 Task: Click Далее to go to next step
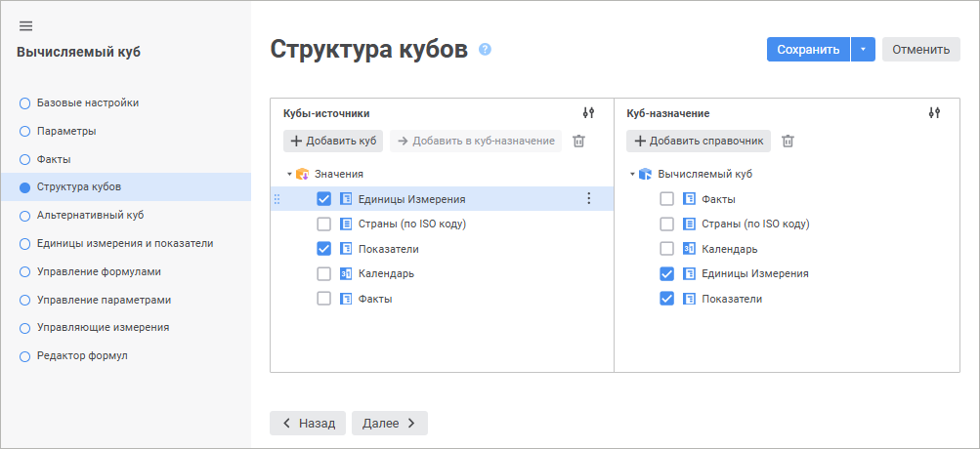click(x=389, y=423)
